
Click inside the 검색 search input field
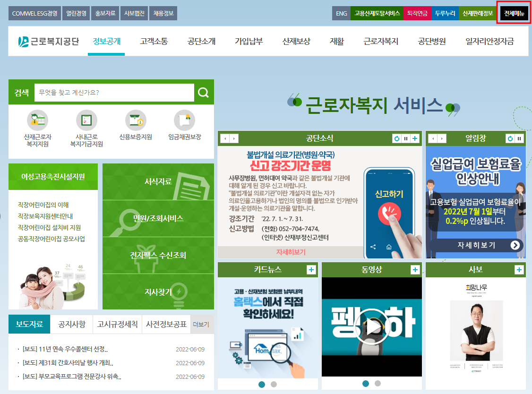click(113, 92)
